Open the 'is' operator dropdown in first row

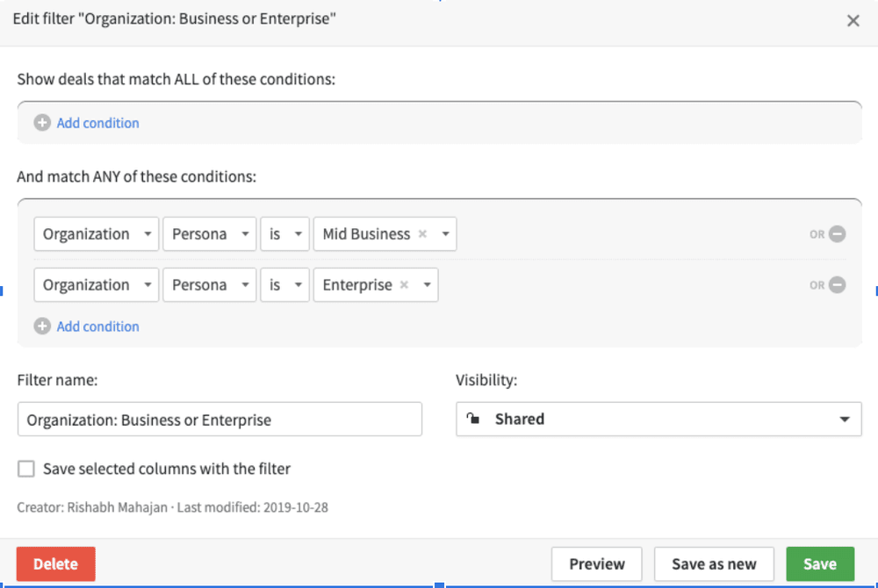[x=284, y=234]
